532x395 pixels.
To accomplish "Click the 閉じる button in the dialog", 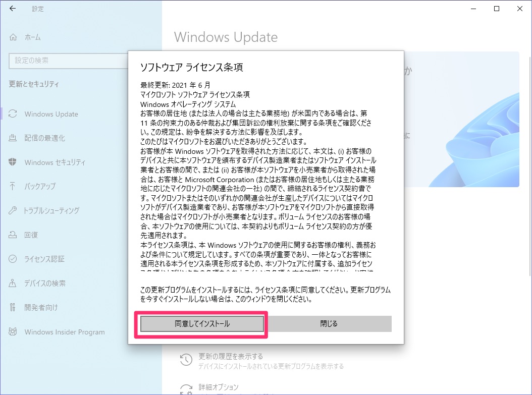I will pos(329,324).
